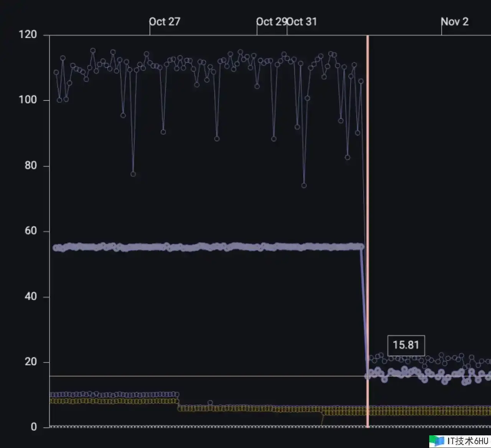Screen dimensions: 491x448
Task: Click the 100 label on the y-axis
Action: click(x=28, y=100)
